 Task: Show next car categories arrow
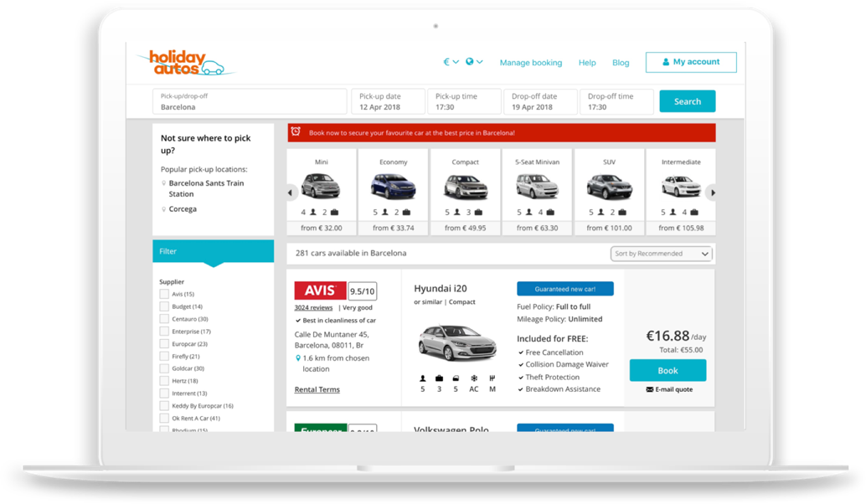[x=713, y=193]
